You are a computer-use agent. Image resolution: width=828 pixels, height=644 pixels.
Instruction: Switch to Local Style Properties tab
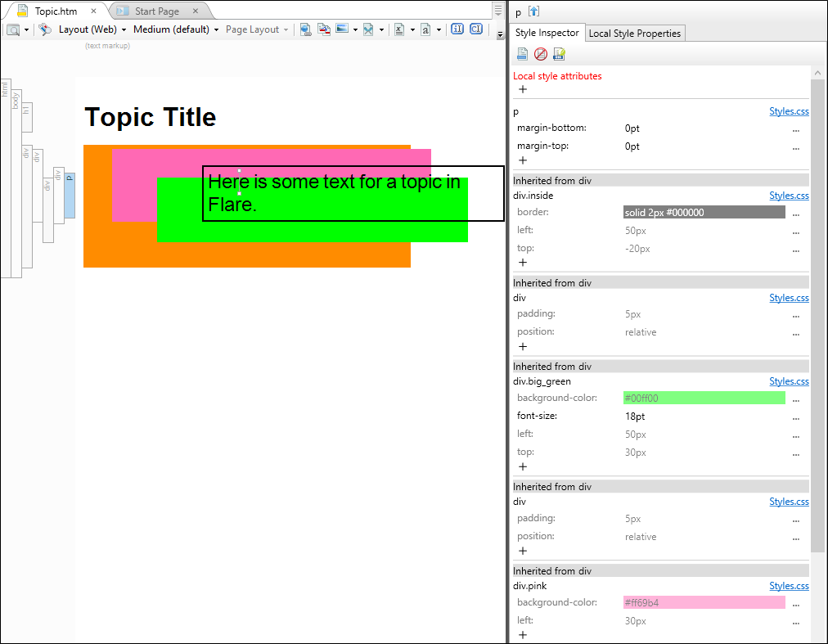635,34
